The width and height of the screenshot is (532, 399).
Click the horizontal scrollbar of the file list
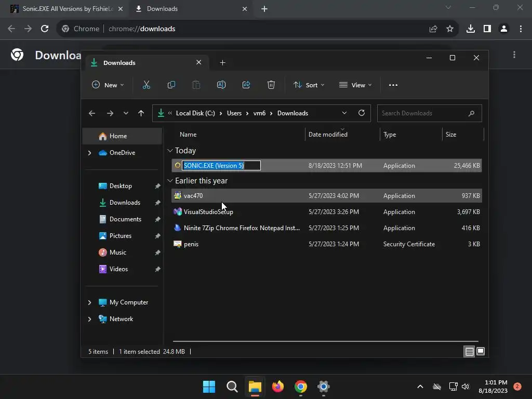point(325,341)
